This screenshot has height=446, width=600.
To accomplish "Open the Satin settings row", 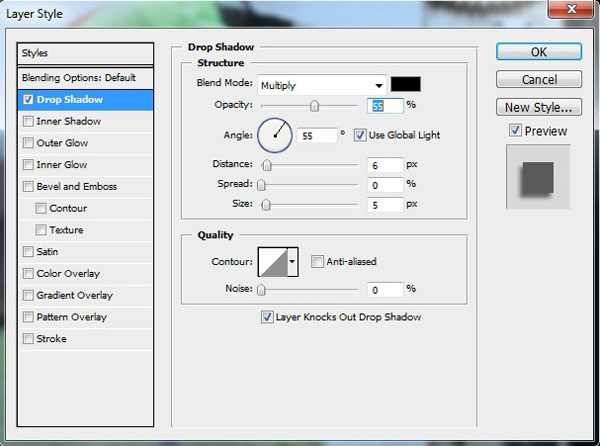I will point(85,252).
